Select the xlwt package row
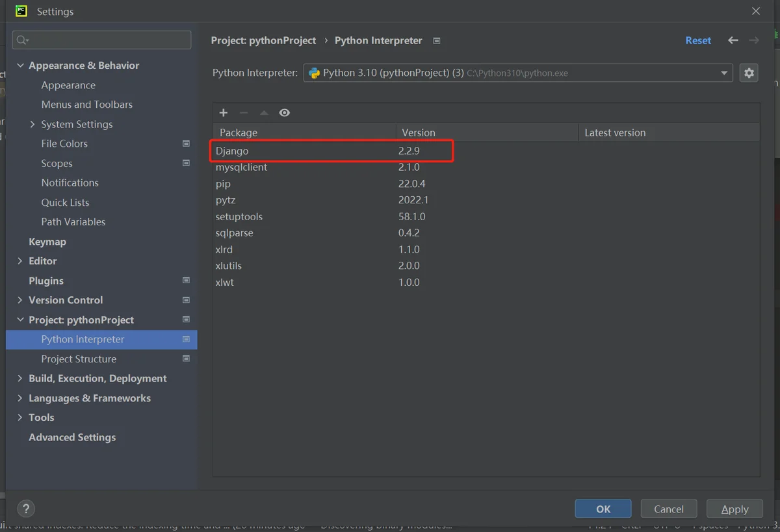 [x=486, y=282]
